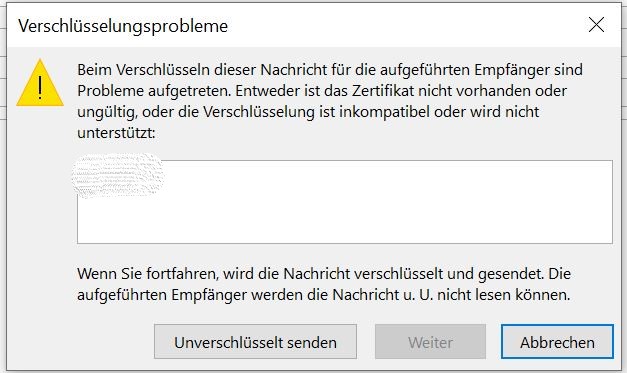Close the Verschlüsselungsprobleme dialog with X

(x=596, y=25)
